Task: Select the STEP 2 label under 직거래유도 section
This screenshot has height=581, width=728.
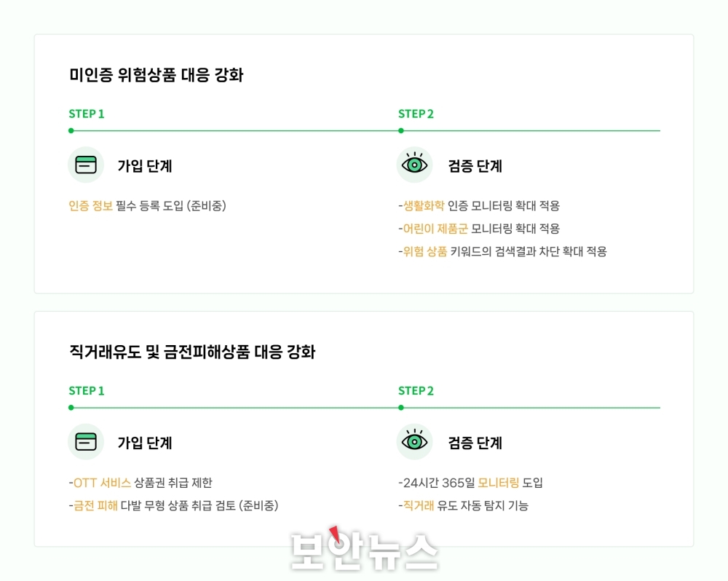Action: pyautogui.click(x=416, y=391)
